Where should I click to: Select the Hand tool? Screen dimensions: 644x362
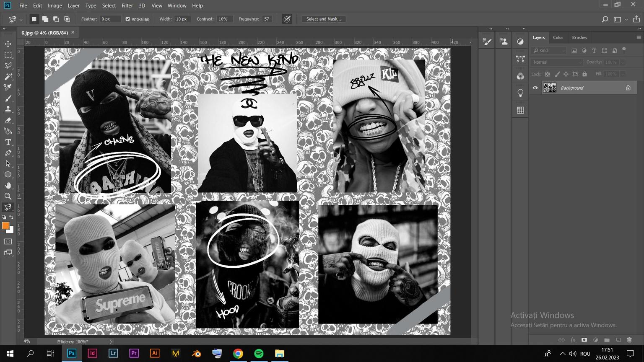pyautogui.click(x=8, y=186)
